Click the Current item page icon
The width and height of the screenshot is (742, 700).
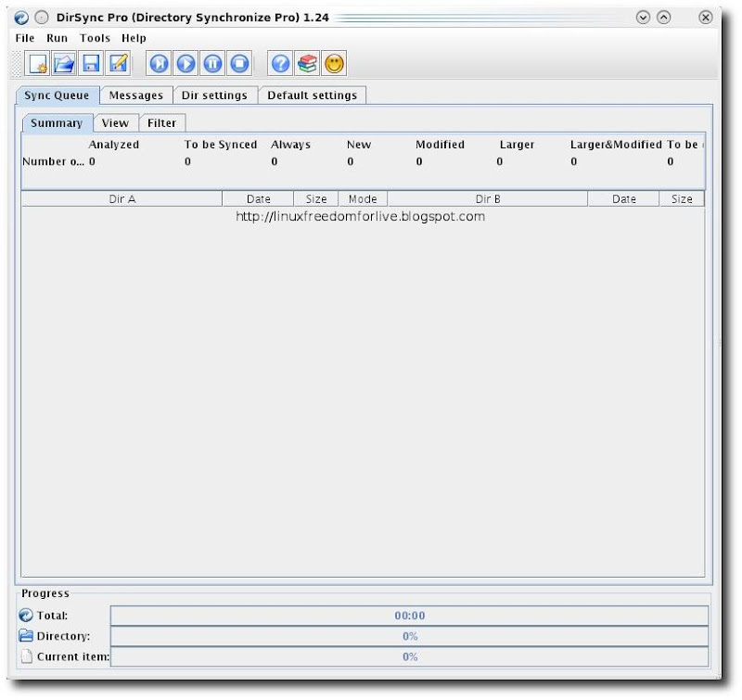(x=27, y=656)
